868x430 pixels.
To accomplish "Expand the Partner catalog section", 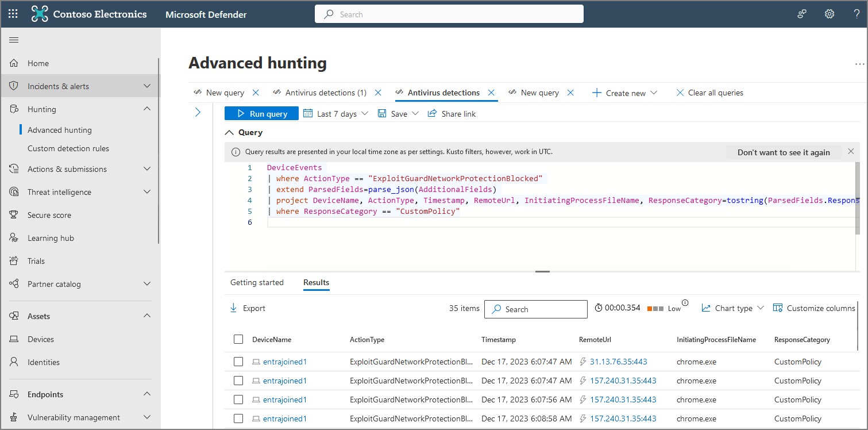I will point(147,284).
